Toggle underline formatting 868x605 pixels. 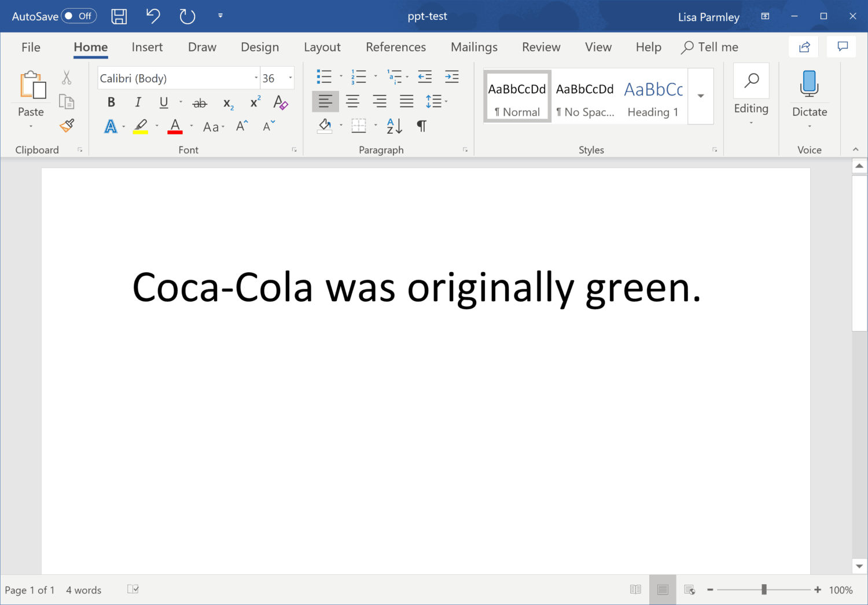(x=164, y=102)
